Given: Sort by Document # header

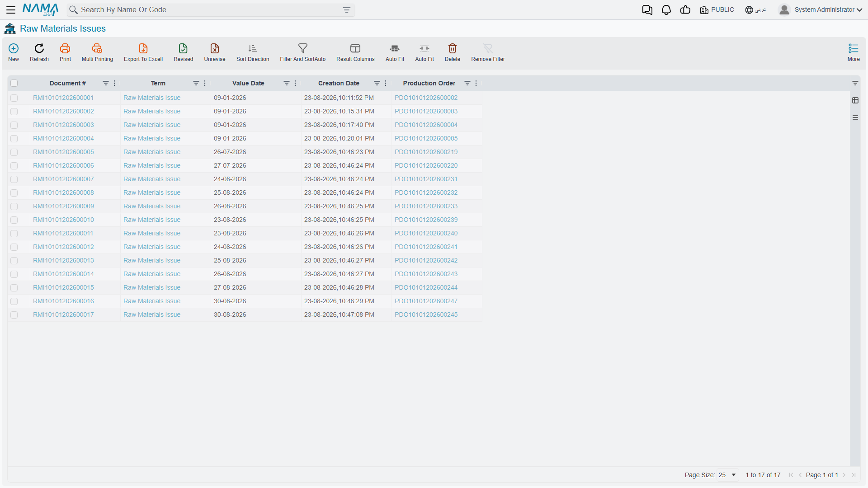Looking at the screenshot, I should 68,83.
